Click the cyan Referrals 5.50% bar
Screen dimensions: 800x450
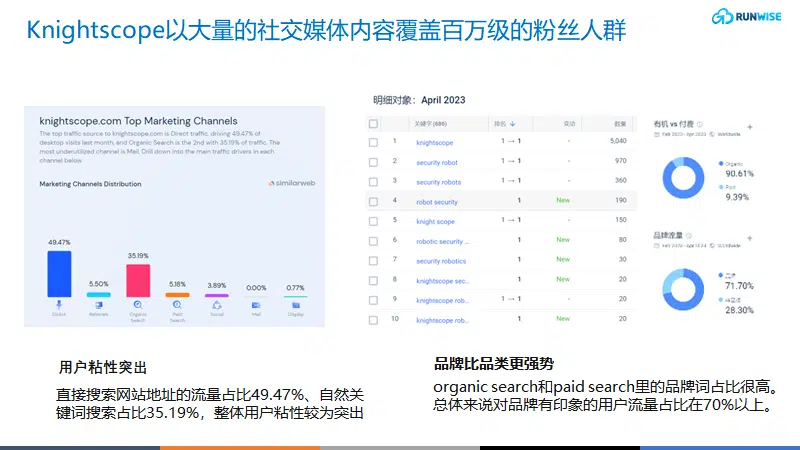[98, 294]
